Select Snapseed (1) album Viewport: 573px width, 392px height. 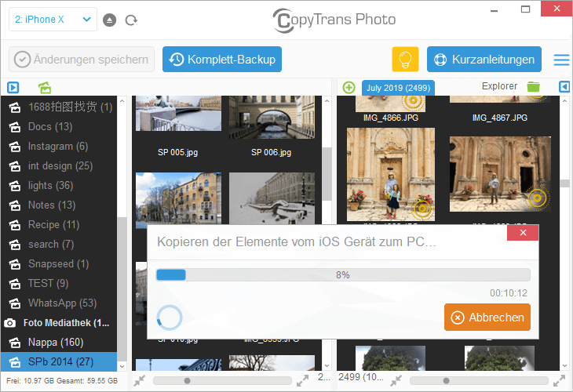click(59, 264)
